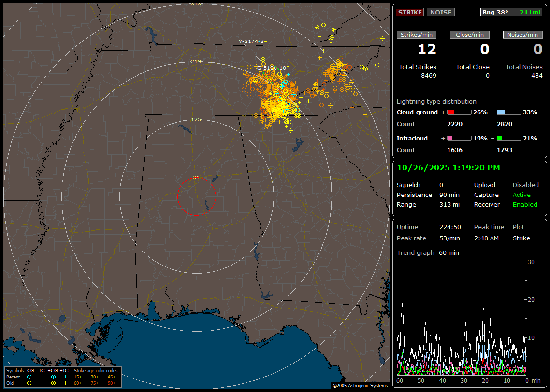Click the positive cloud-ground red percentage bar
The image size is (550, 392).
pyautogui.click(x=459, y=112)
